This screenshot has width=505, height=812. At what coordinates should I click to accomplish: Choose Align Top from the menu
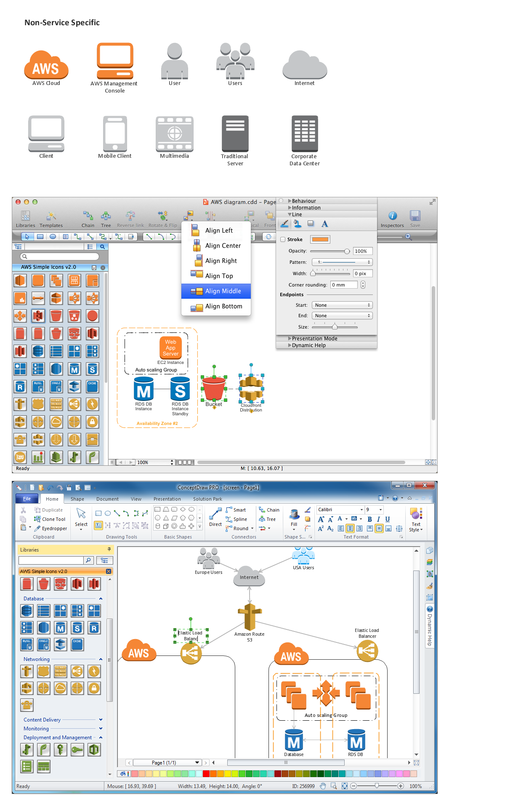coord(216,276)
